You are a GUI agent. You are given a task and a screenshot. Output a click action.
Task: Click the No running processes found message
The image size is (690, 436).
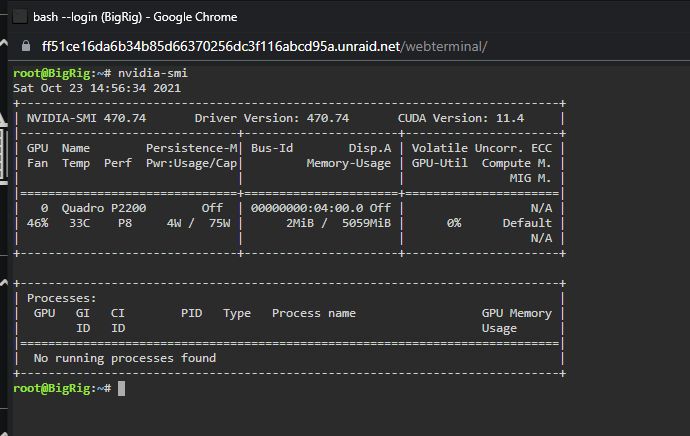click(125, 358)
